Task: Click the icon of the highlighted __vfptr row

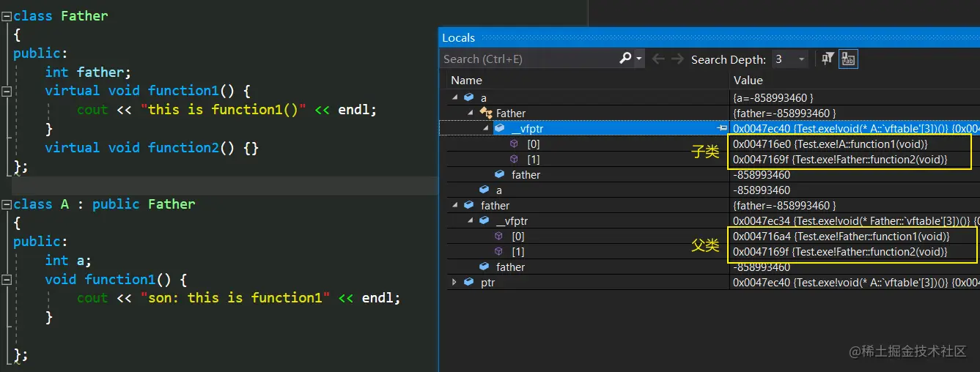Action: [500, 128]
